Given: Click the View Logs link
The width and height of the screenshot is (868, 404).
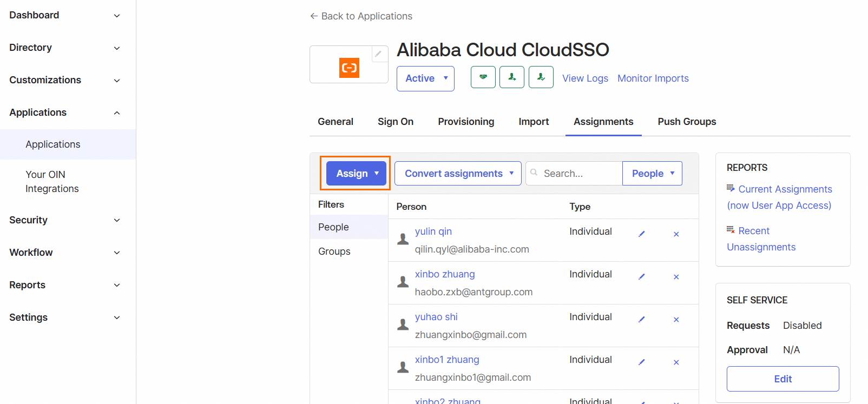Looking at the screenshot, I should (x=585, y=78).
